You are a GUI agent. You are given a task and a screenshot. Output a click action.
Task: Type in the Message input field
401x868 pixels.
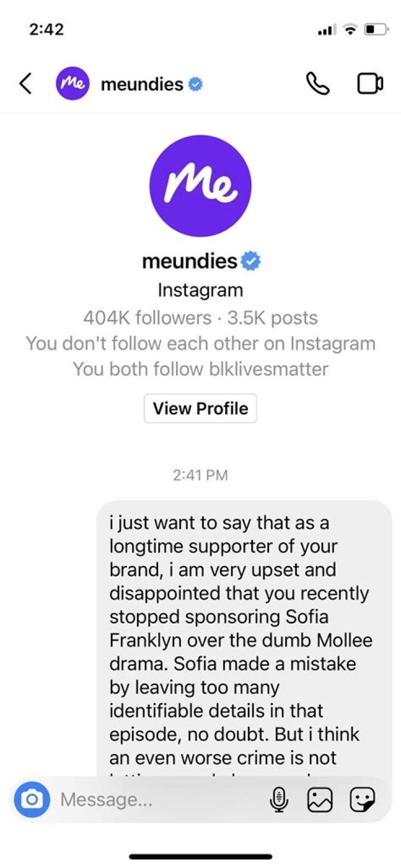point(156,800)
